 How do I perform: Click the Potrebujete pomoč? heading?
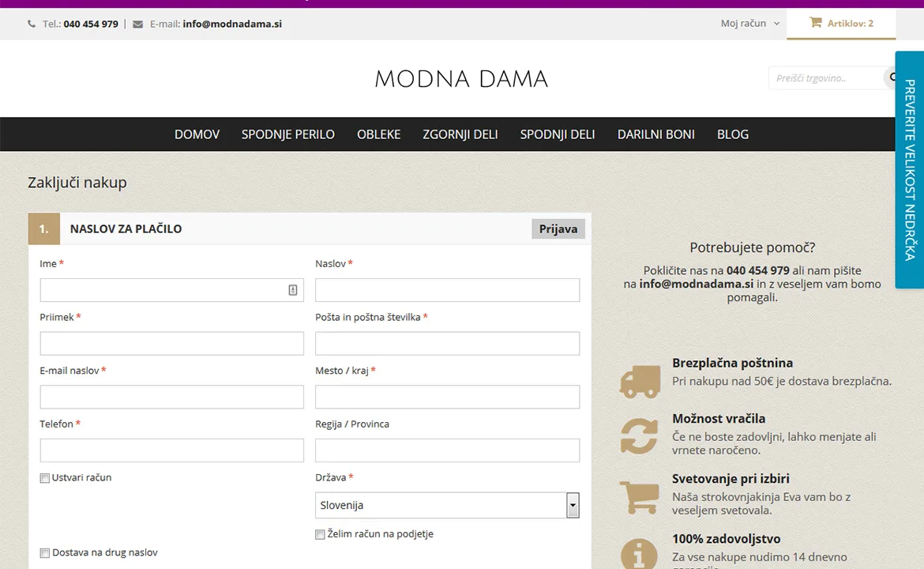pyautogui.click(x=753, y=247)
